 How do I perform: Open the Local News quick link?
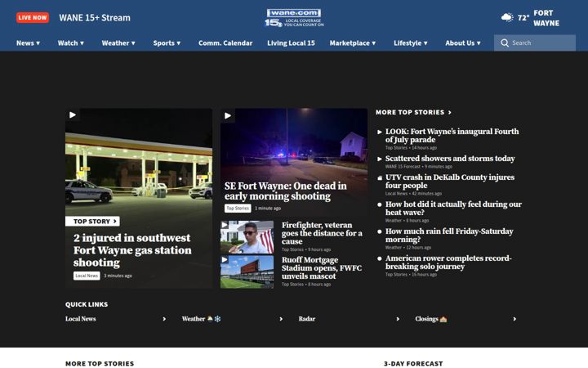coord(81,319)
